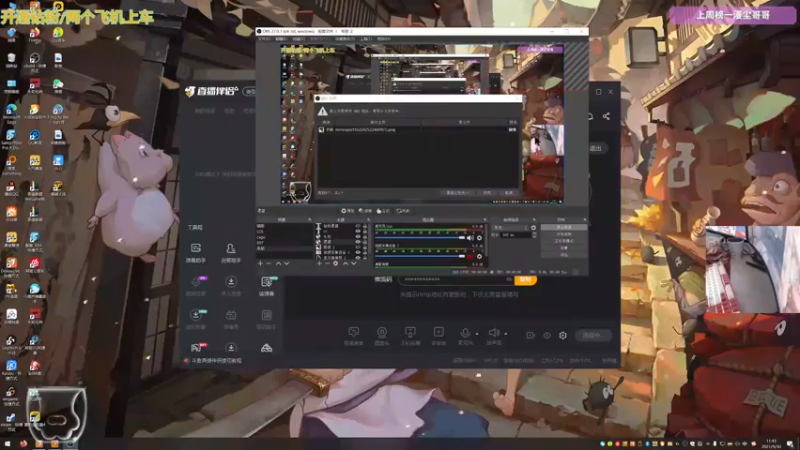Open the transition settings gear in Scene Transitions
The image size is (800, 450).
[x=533, y=227]
